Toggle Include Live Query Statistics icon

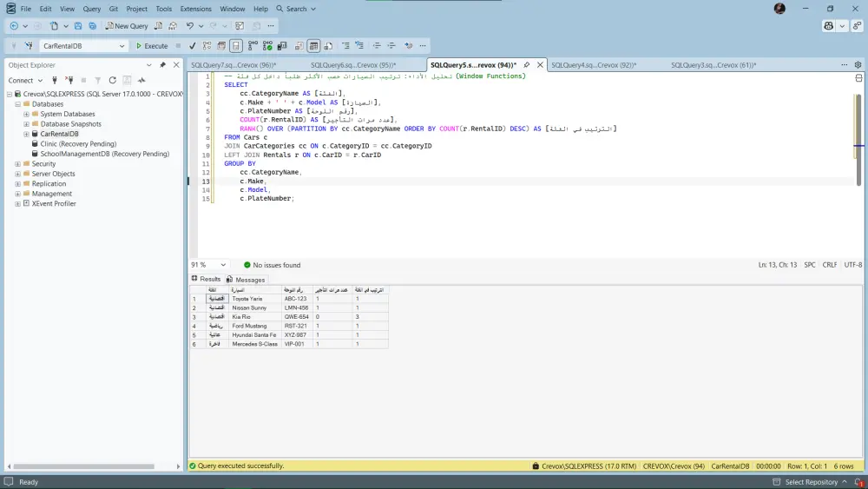(267, 46)
